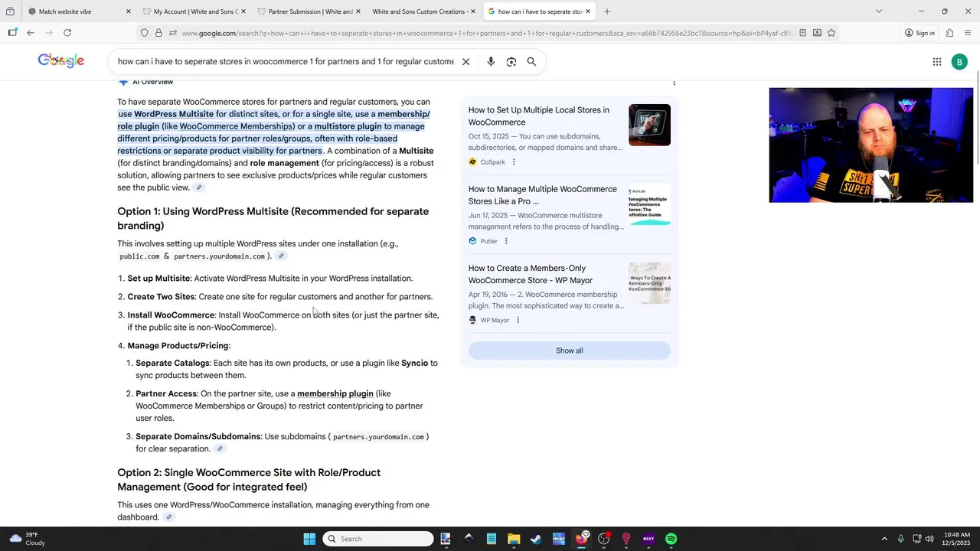This screenshot has height=551, width=980.
Task: Click the padlock site security icon
Action: (158, 33)
